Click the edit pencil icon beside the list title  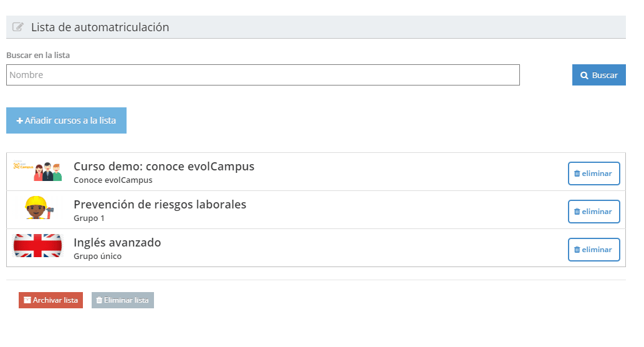tap(18, 27)
